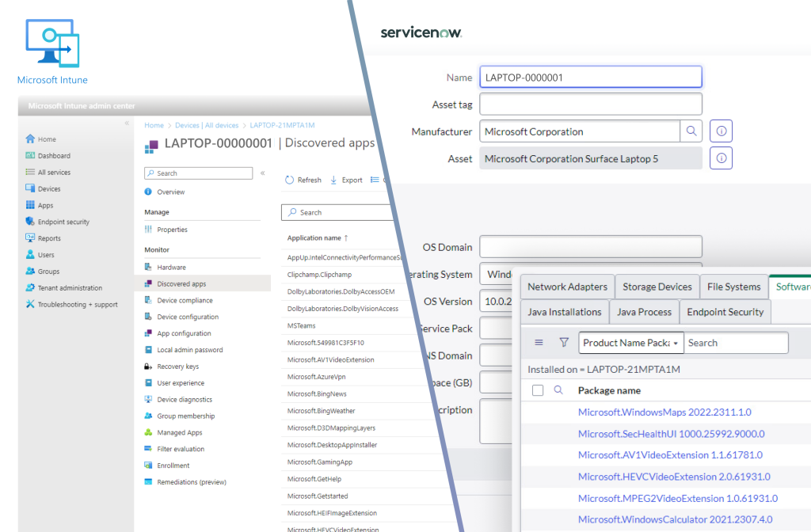Open Endpoint security in the Intune sidebar
Image resolution: width=811 pixels, height=532 pixels.
[63, 222]
